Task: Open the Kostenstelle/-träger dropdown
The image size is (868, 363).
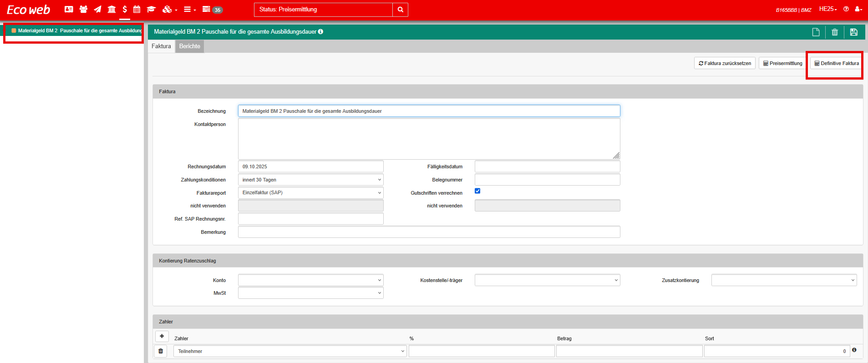Action: click(547, 280)
